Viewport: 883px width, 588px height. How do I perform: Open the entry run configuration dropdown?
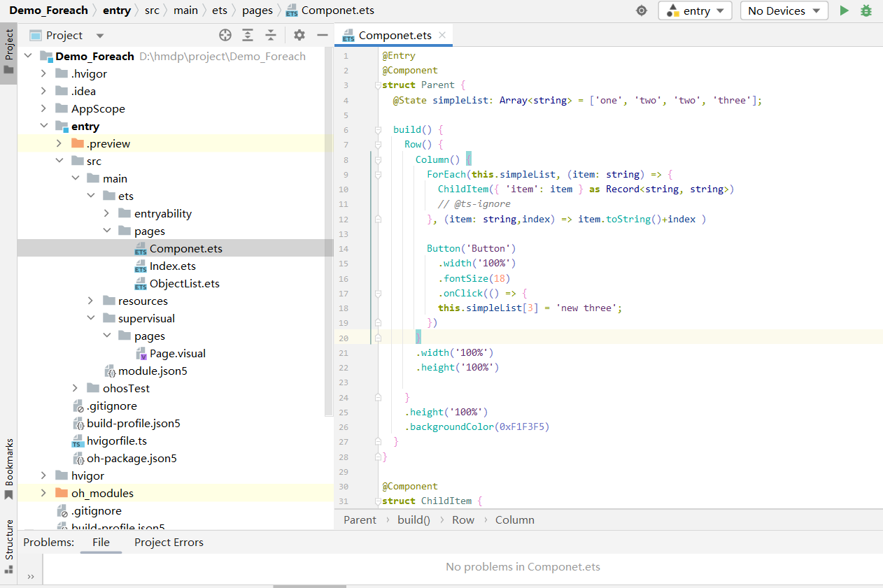coord(695,10)
